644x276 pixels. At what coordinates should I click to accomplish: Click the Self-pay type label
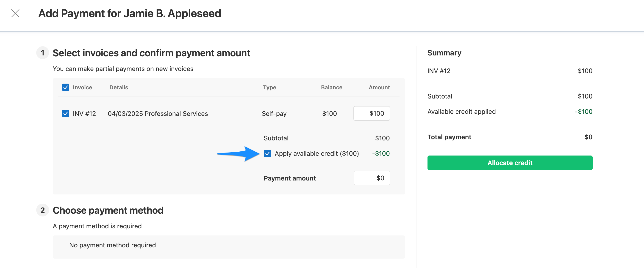[274, 113]
